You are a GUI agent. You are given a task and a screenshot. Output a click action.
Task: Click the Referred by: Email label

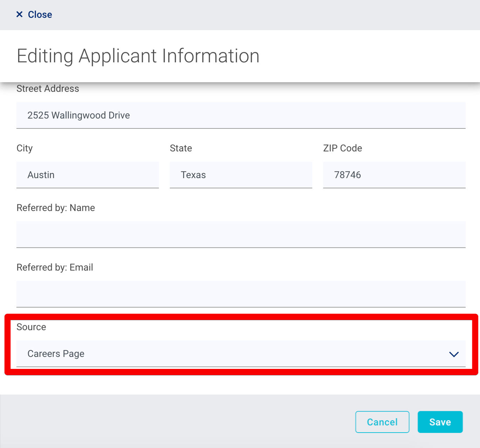click(x=55, y=267)
